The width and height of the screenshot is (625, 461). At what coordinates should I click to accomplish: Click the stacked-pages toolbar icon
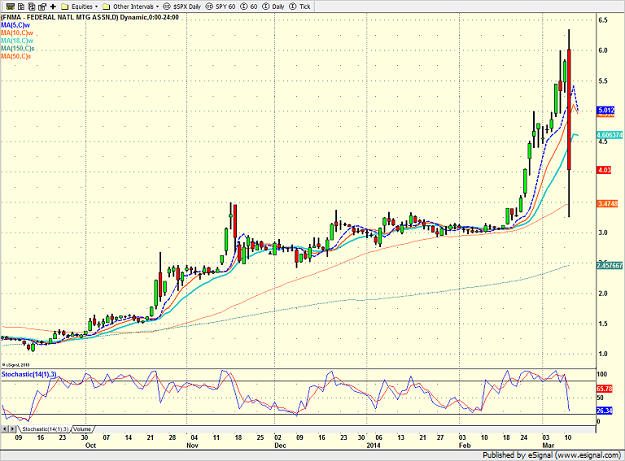[x=32, y=7]
